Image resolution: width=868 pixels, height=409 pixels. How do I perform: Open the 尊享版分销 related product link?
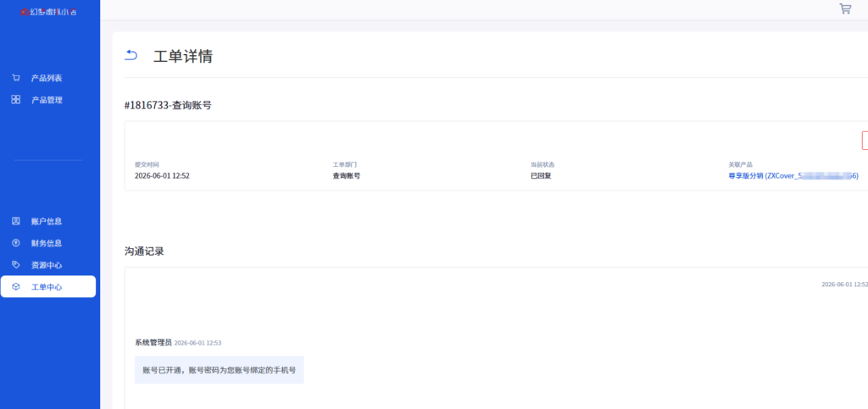click(x=793, y=176)
